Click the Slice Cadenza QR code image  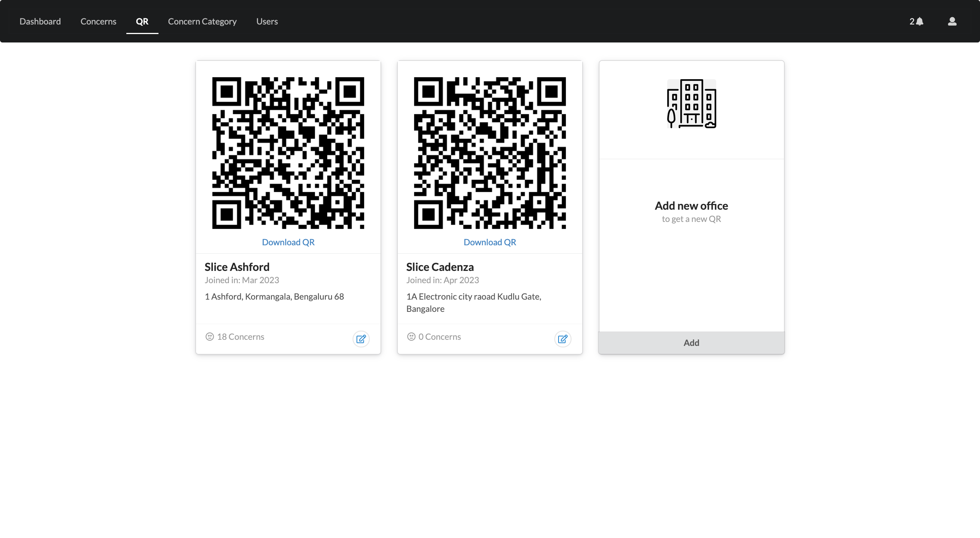point(490,153)
